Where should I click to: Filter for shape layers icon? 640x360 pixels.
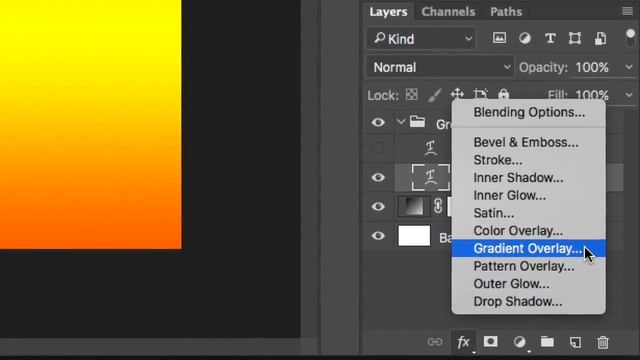tap(575, 38)
